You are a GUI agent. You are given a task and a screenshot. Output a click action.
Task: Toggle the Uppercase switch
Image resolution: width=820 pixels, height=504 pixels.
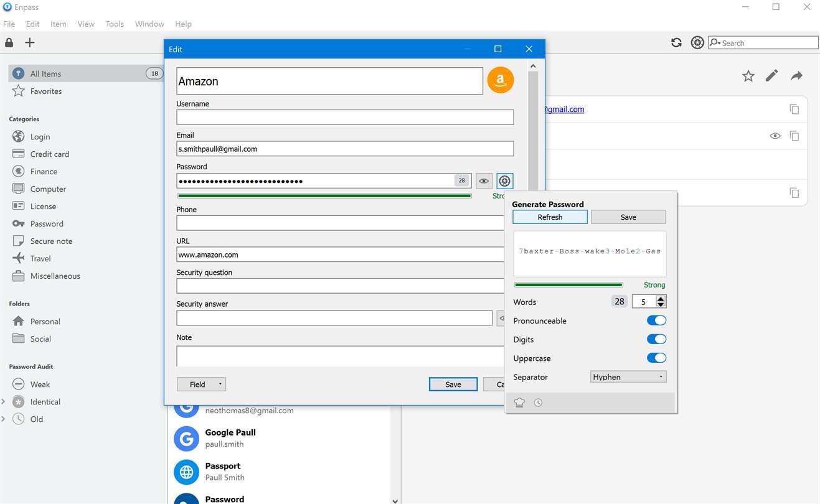pos(656,358)
